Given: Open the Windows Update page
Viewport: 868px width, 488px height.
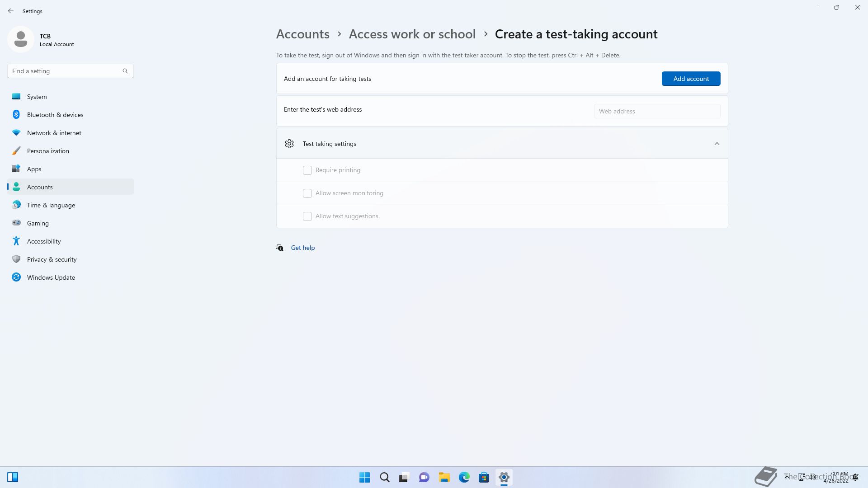Looking at the screenshot, I should pyautogui.click(x=71, y=277).
